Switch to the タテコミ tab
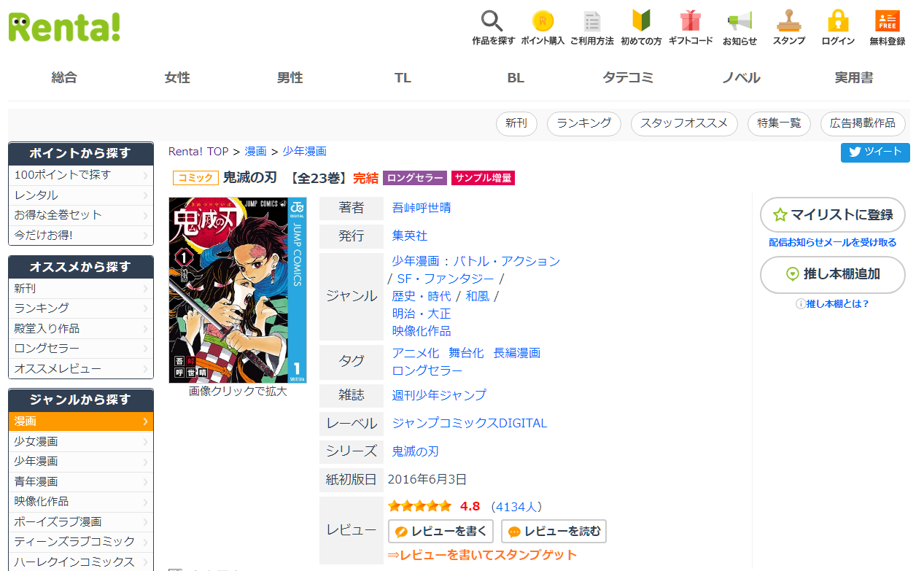This screenshot has height=571, width=924. (628, 78)
